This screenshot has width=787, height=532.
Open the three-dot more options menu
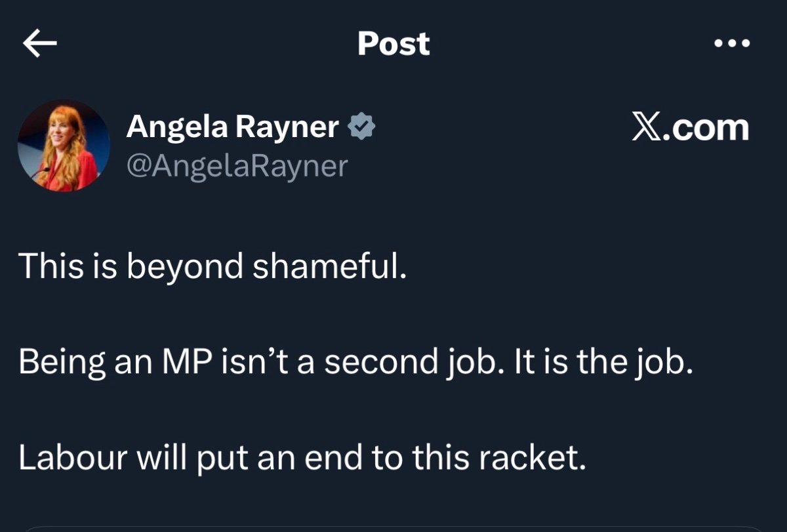click(731, 44)
